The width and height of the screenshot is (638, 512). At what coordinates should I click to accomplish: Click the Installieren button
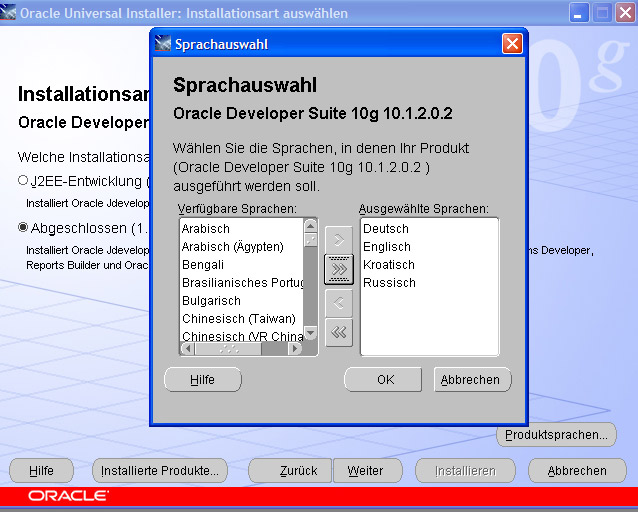click(465, 470)
